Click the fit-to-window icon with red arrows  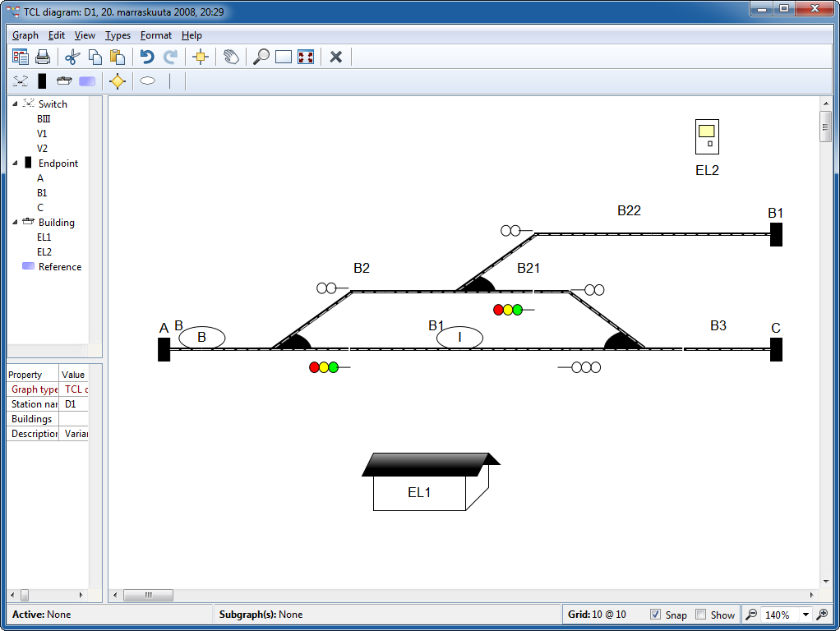coord(306,57)
